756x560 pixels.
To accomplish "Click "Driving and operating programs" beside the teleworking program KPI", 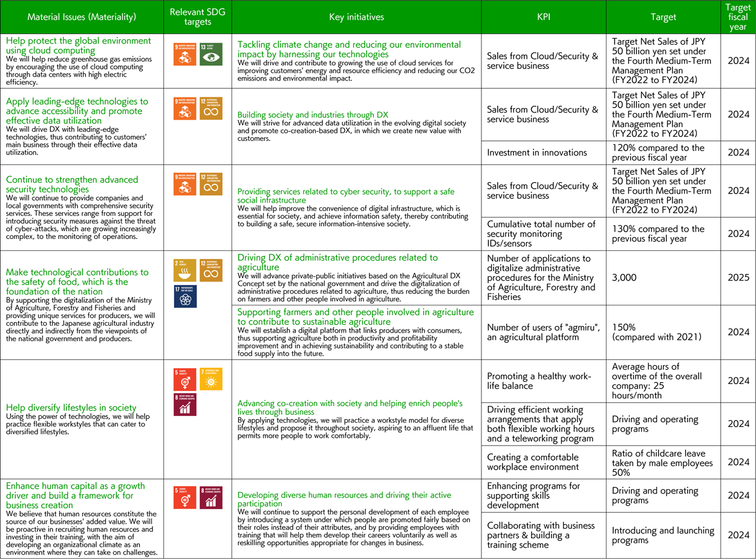I will coord(655,424).
